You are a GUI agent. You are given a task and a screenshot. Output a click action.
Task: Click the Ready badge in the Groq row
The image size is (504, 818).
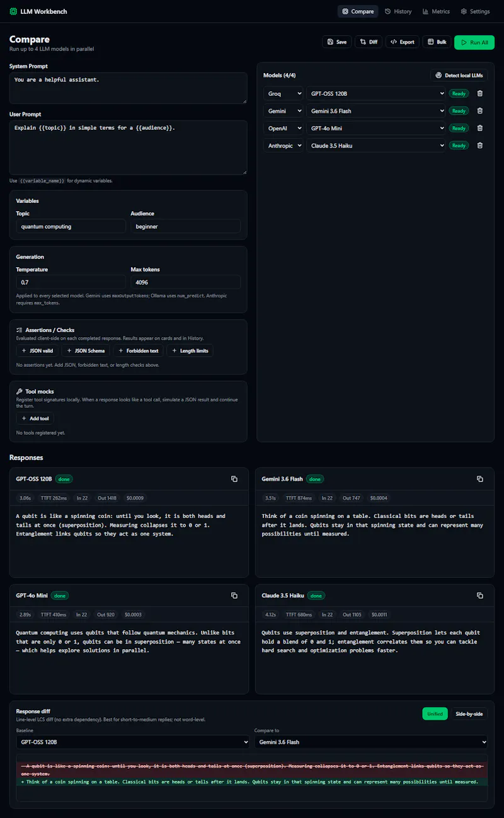click(459, 93)
